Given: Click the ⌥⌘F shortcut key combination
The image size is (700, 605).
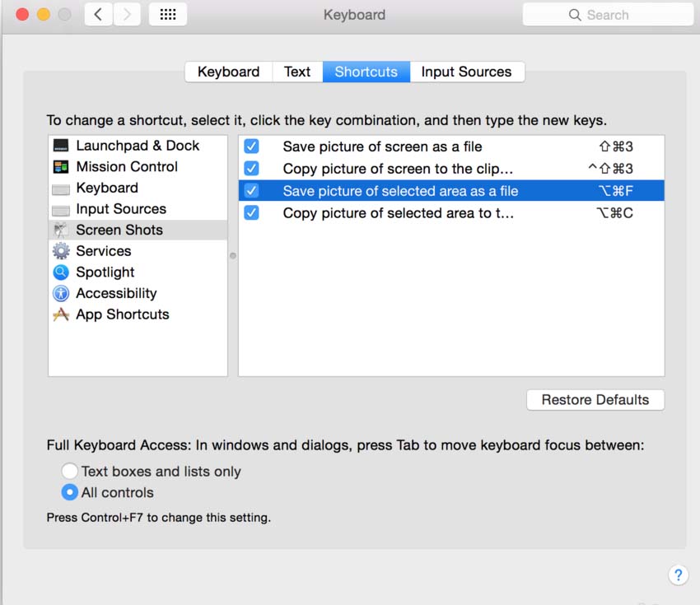Looking at the screenshot, I should (x=615, y=191).
